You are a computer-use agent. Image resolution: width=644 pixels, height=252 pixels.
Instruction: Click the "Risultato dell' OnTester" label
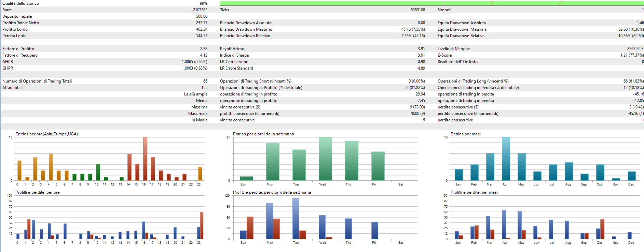(458, 62)
